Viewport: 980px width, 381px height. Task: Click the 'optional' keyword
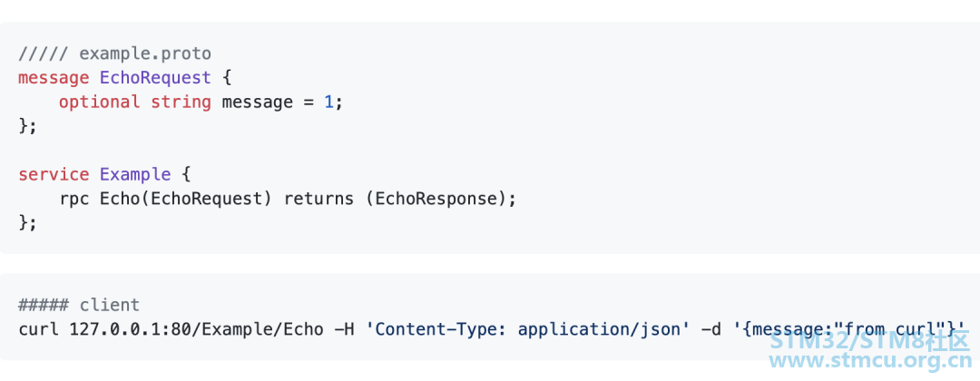99,102
